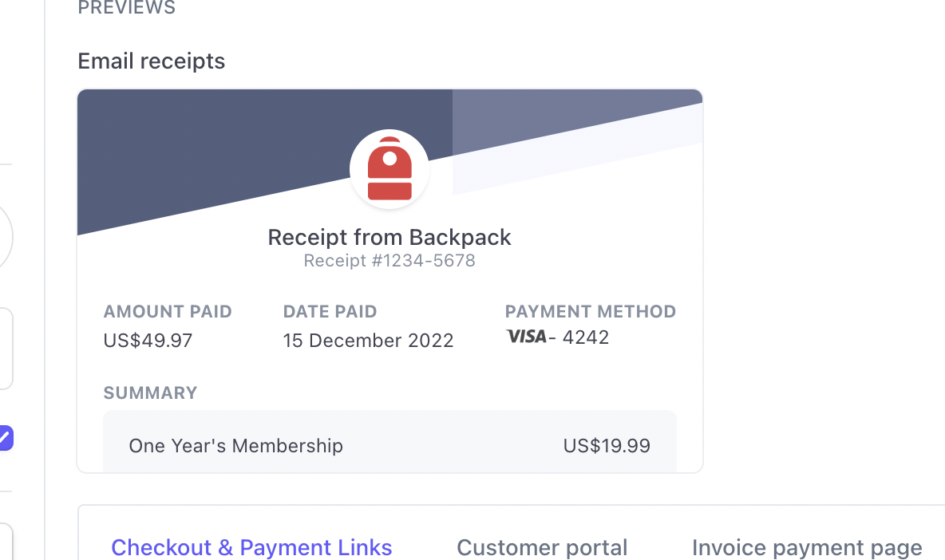The height and width of the screenshot is (560, 945).
Task: Click the red backpack emblem in the circle badge
Action: [389, 168]
